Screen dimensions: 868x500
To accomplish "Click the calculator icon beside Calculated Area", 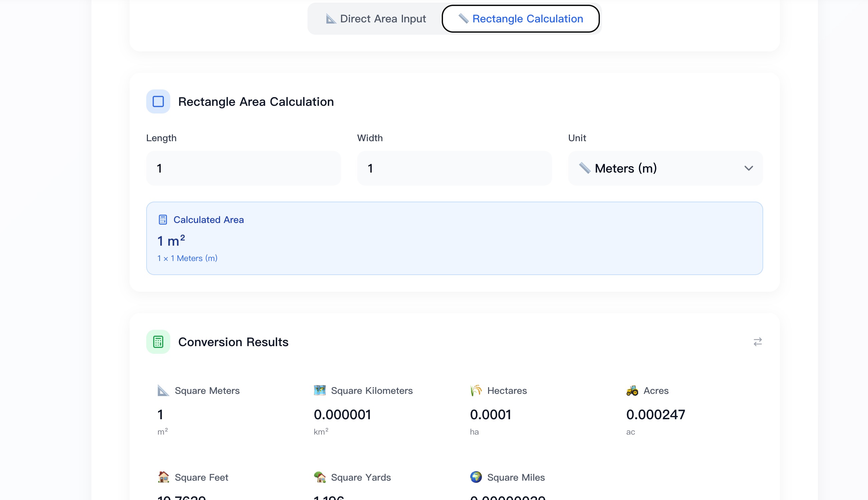I will [x=163, y=220].
